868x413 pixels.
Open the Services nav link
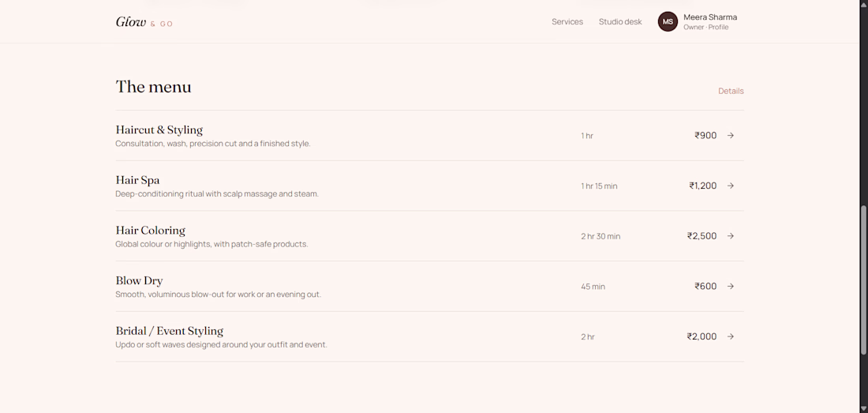tap(567, 21)
